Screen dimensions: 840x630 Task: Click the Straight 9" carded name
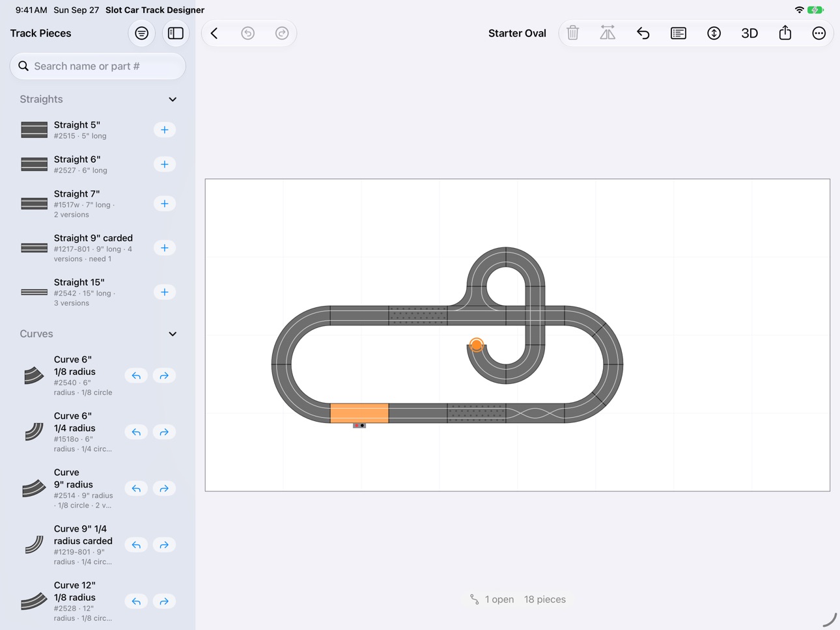point(93,238)
